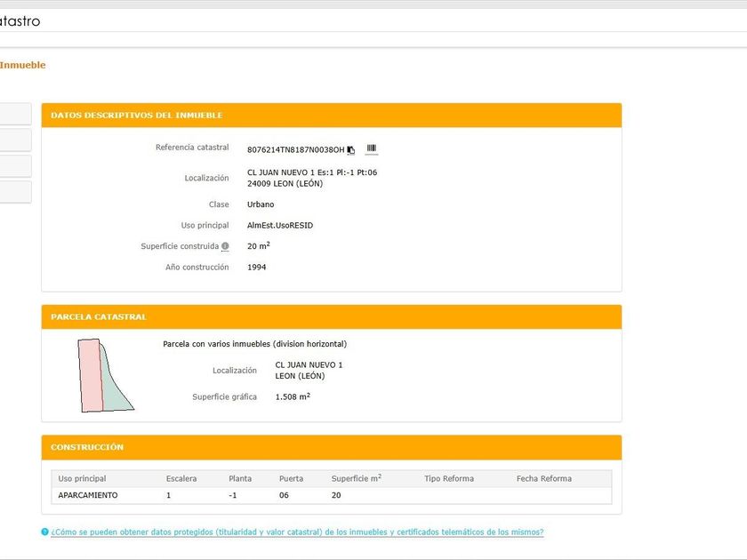Click the Construcción section header
The height and width of the screenshot is (560, 747).
coord(87,447)
